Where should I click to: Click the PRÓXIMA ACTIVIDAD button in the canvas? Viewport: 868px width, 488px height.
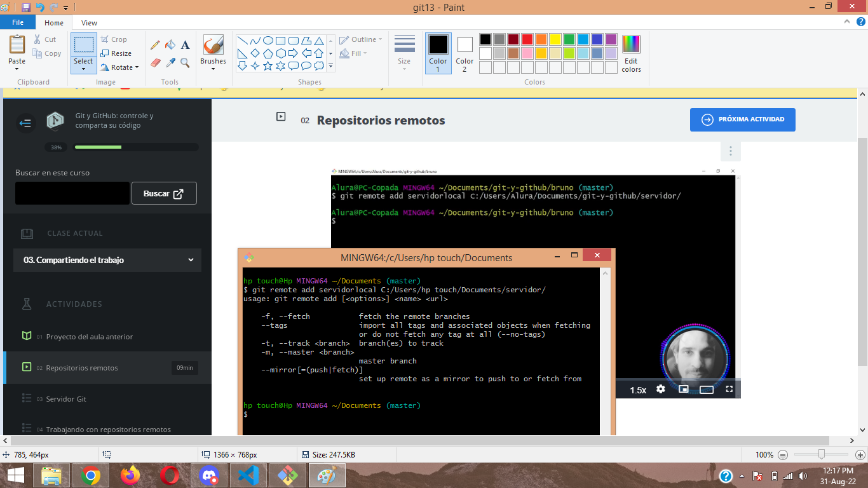coord(743,119)
